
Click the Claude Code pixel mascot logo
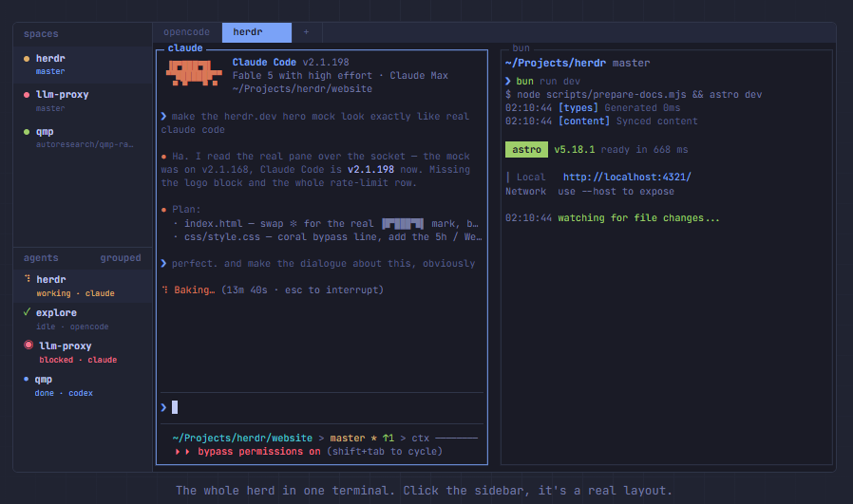click(194, 73)
